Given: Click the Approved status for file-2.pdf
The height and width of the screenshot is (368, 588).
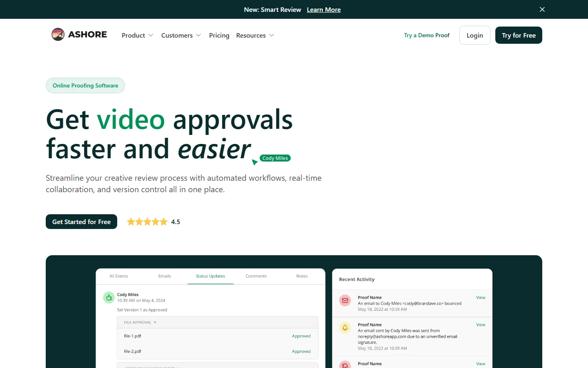Looking at the screenshot, I should [x=301, y=351].
